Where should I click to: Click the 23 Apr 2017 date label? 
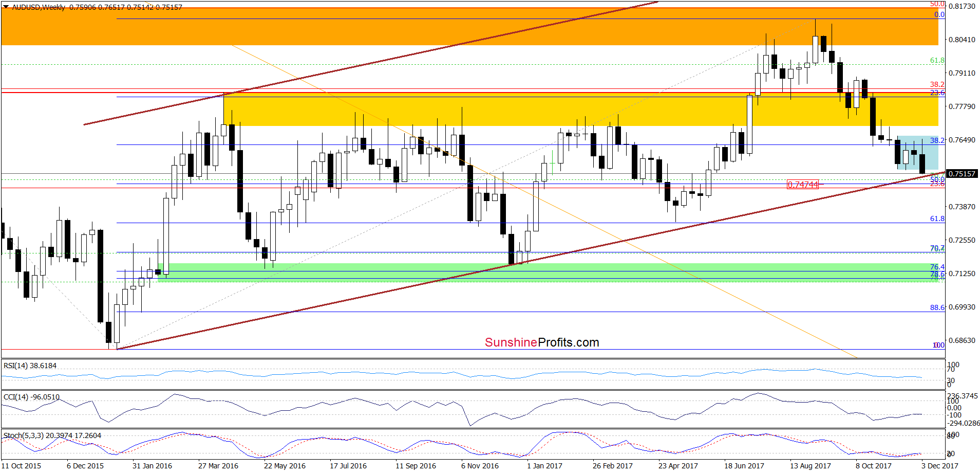(678, 466)
